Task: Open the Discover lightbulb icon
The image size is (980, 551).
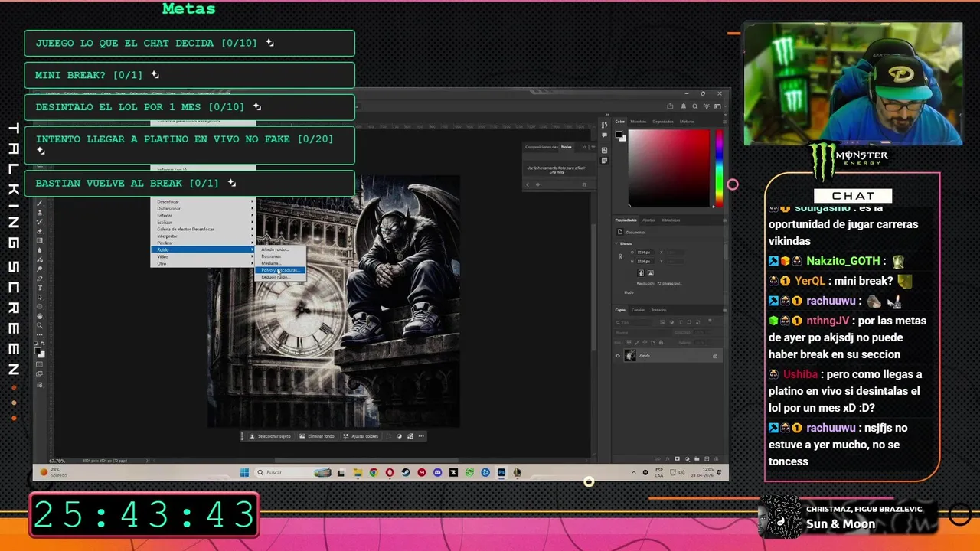Action: [x=707, y=106]
